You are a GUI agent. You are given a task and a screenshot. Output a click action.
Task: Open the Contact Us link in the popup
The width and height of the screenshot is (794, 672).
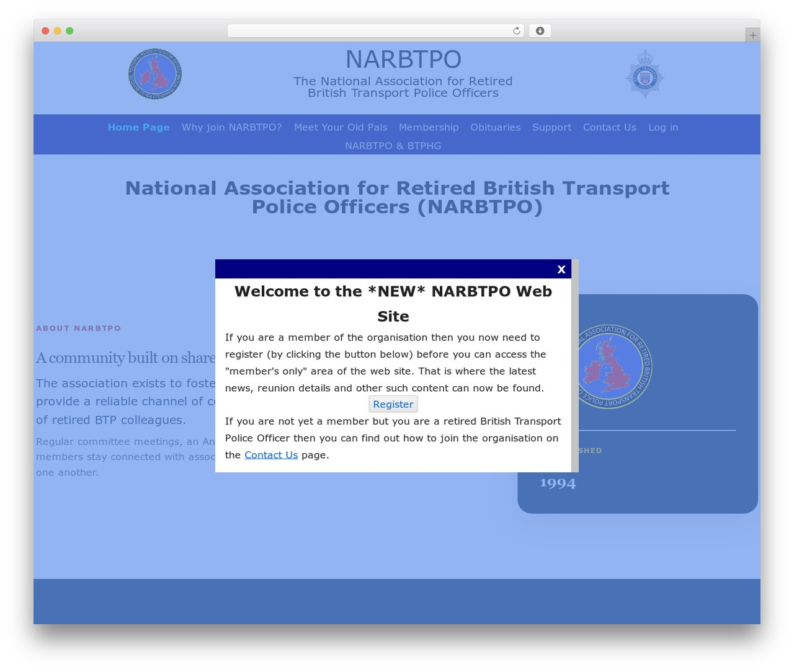click(271, 455)
